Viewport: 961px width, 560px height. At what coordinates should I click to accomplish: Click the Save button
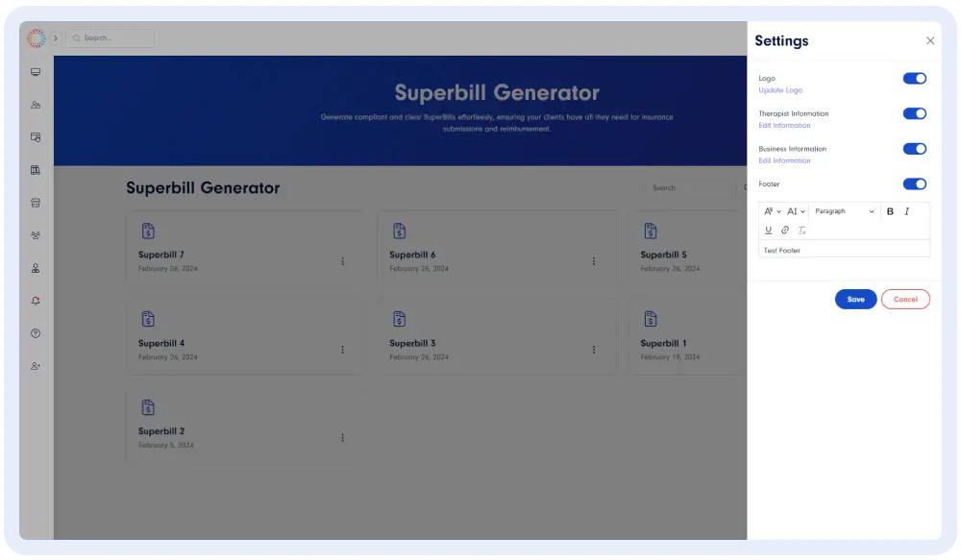(x=855, y=300)
